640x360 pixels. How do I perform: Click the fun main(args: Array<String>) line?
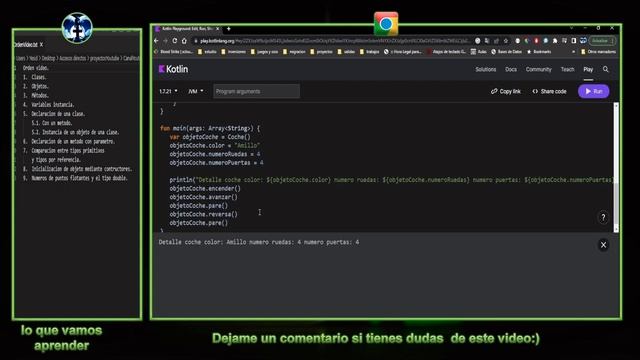coord(210,128)
